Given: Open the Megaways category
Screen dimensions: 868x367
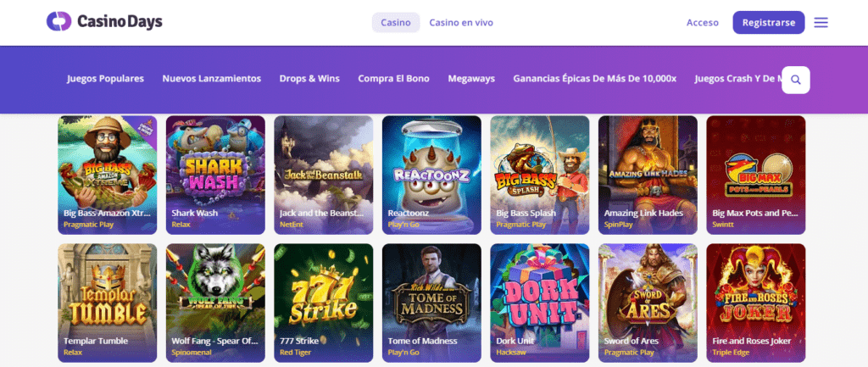Looking at the screenshot, I should [471, 79].
